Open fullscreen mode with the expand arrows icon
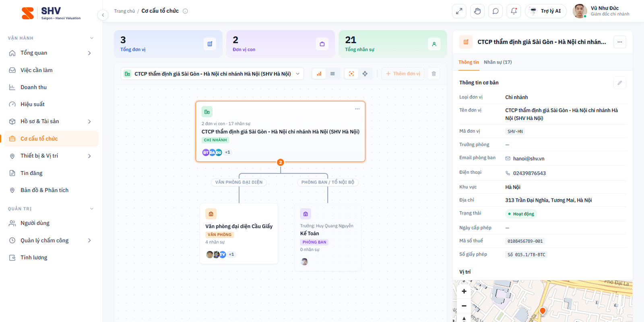Image resolution: width=644 pixels, height=322 pixels. pos(459,11)
